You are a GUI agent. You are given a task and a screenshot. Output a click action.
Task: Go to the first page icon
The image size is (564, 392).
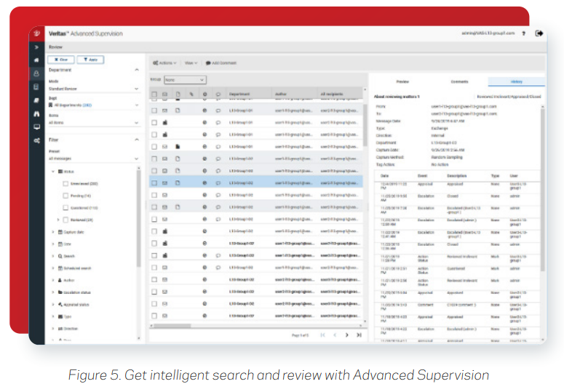tap(322, 335)
